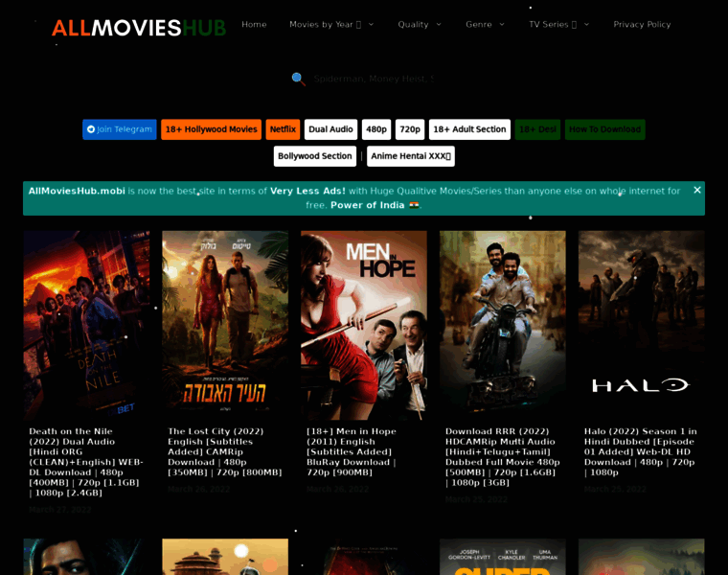Viewport: 728px width, 575px height.
Task: Open the How To Download guide
Action: (605, 129)
